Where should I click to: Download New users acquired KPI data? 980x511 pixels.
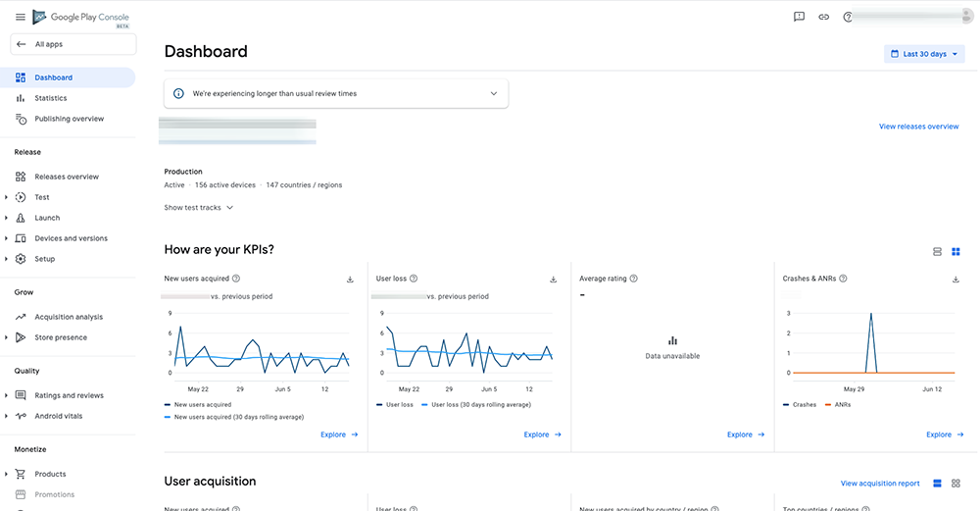[x=350, y=280]
